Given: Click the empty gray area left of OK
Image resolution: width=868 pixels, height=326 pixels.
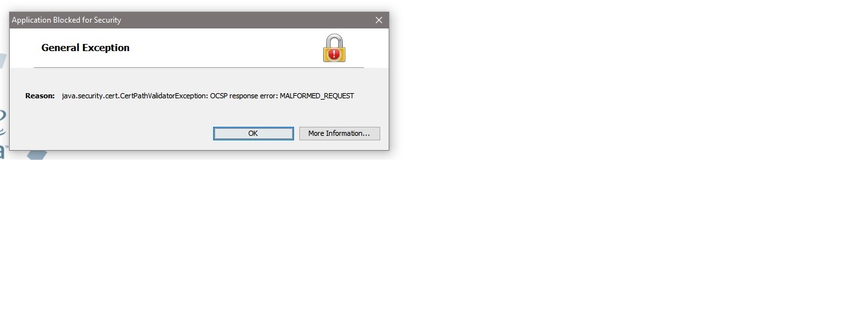Looking at the screenshot, I should (x=110, y=133).
